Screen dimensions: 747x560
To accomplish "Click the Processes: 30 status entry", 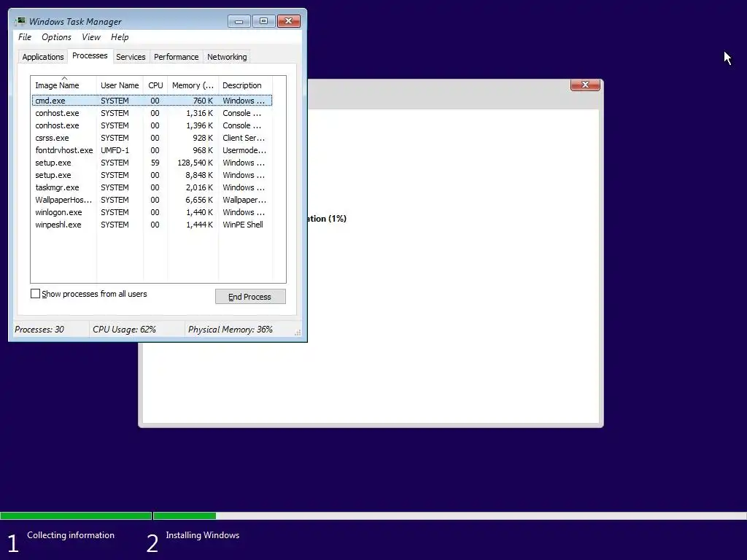I will click(39, 329).
